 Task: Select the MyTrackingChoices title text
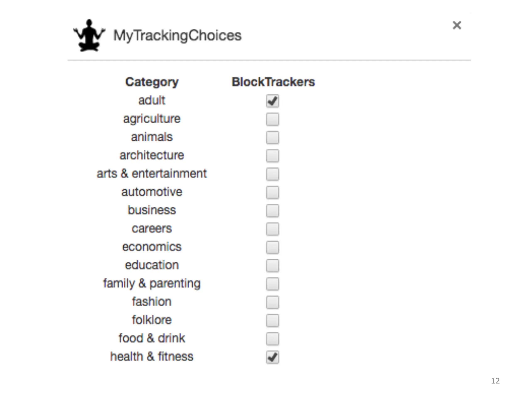click(x=177, y=36)
